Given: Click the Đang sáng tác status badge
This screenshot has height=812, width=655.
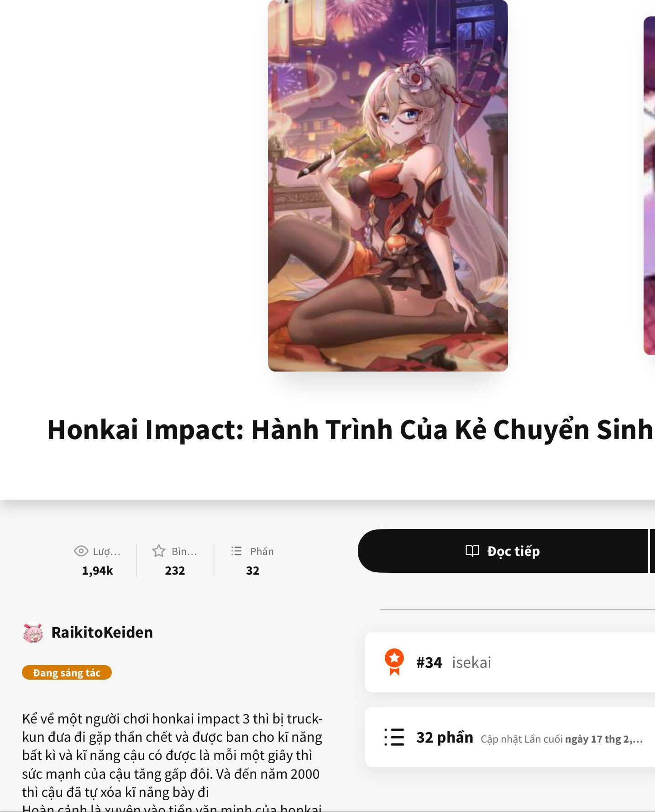Looking at the screenshot, I should coord(67,673).
